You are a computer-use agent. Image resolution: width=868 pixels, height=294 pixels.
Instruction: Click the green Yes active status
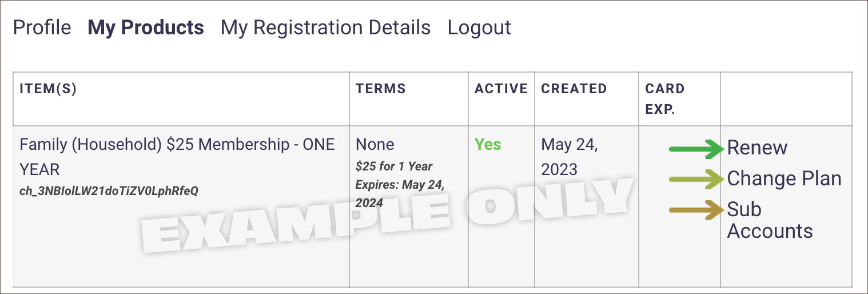[488, 145]
